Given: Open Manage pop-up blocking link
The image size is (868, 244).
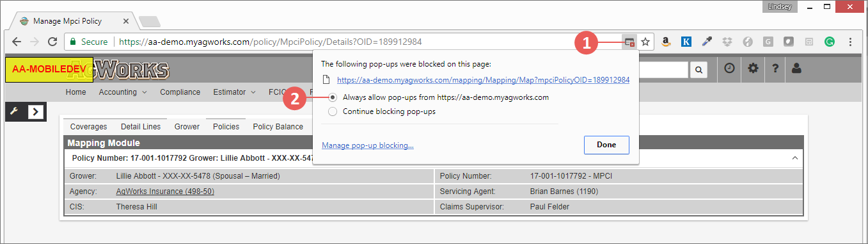Looking at the screenshot, I should (x=368, y=145).
